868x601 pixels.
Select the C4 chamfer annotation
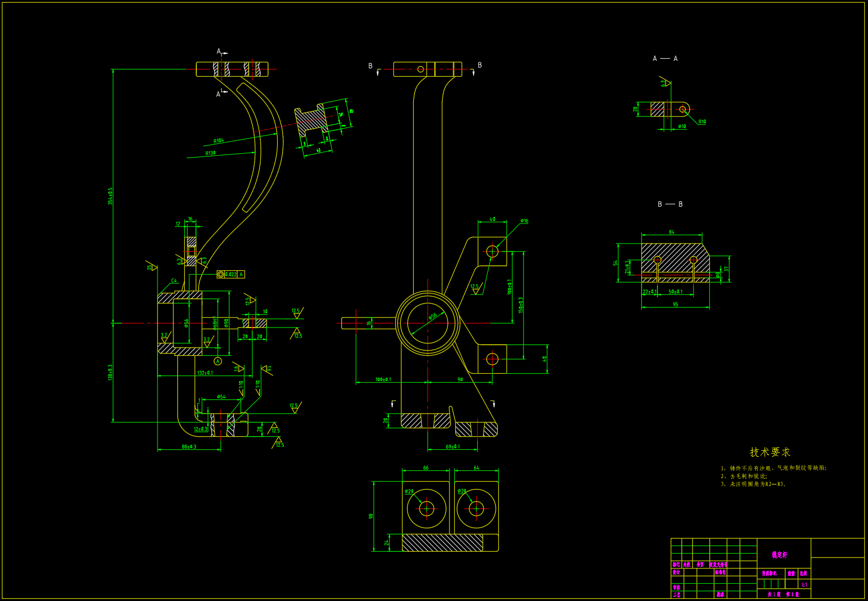[x=174, y=281]
